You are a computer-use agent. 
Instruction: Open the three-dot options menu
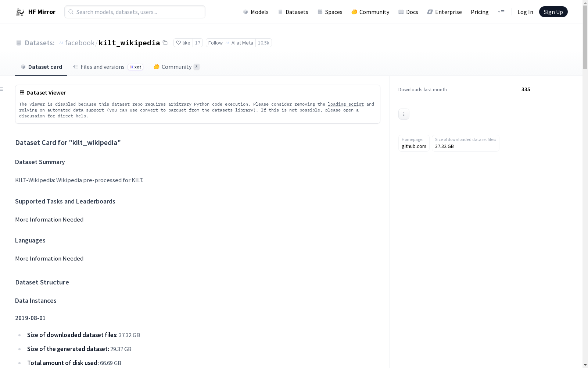tap(404, 114)
